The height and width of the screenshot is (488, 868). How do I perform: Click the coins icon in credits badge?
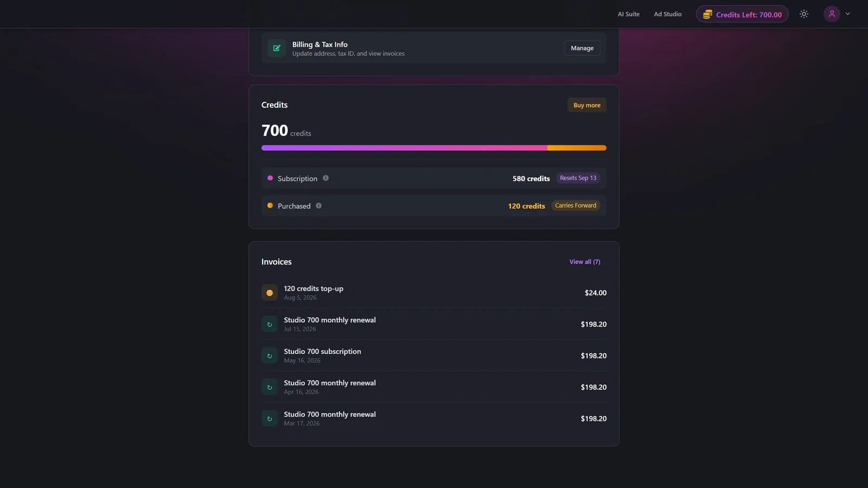tap(707, 15)
